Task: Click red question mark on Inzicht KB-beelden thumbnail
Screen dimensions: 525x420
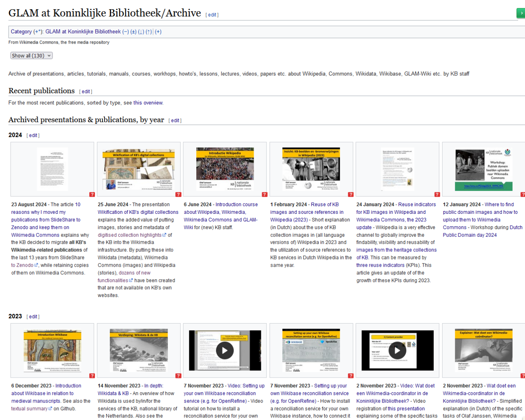Action: (x=351, y=194)
